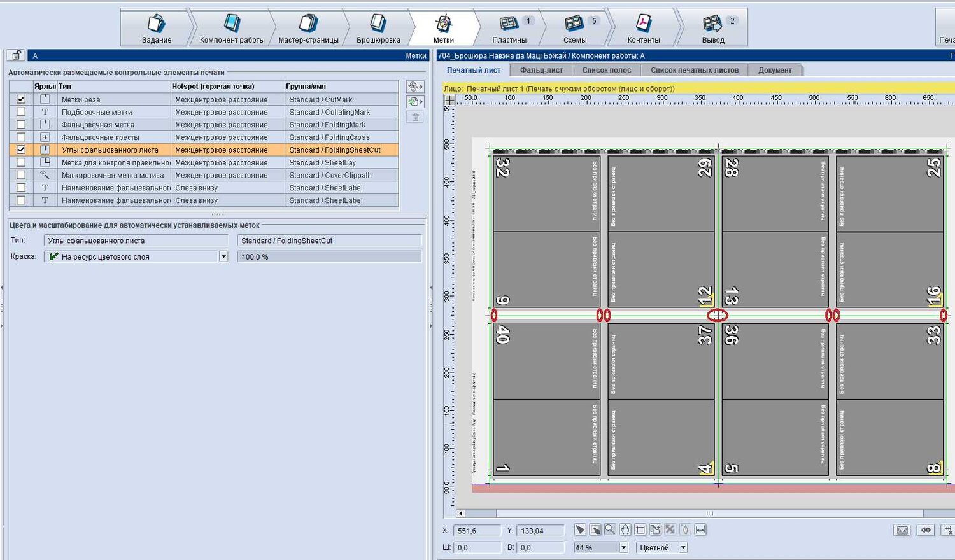955x560 pixels.
Task: Uncheck the Метки реза checkbox
Action: [21, 99]
